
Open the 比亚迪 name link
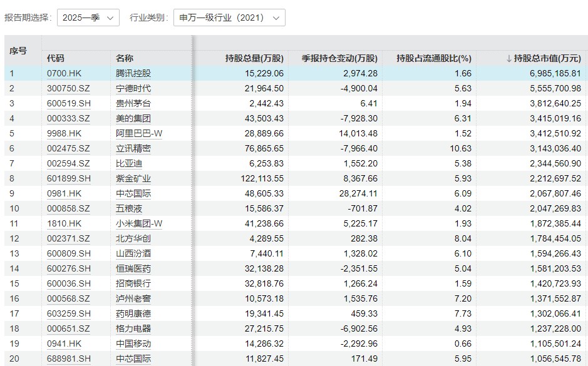[x=129, y=163]
